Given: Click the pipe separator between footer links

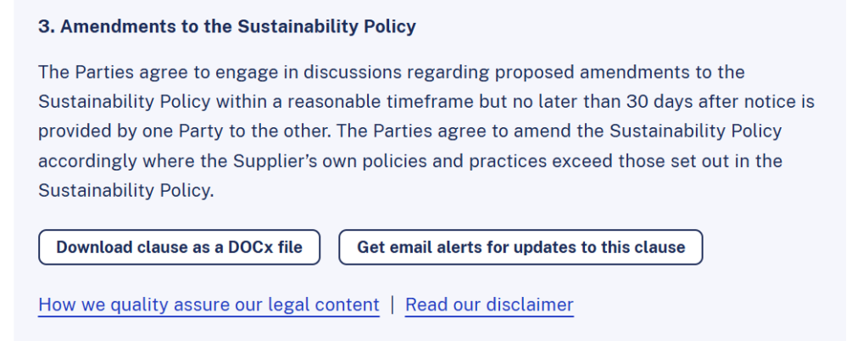Looking at the screenshot, I should 392,305.
